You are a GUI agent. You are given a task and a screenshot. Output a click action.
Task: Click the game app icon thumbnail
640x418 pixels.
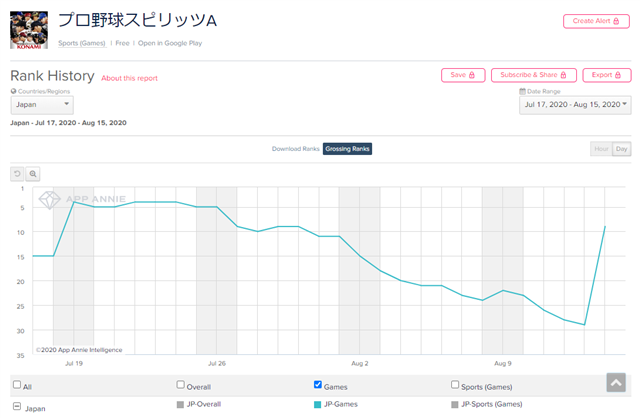coord(29,30)
